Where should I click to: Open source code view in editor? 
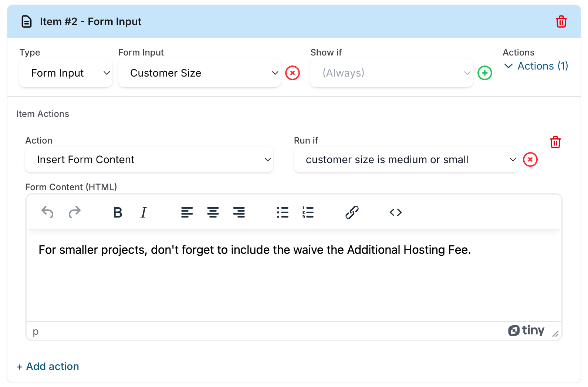click(x=395, y=212)
